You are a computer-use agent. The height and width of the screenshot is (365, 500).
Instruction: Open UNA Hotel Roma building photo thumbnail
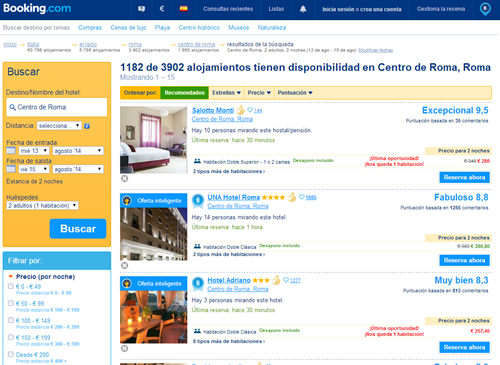pyautogui.click(x=154, y=234)
